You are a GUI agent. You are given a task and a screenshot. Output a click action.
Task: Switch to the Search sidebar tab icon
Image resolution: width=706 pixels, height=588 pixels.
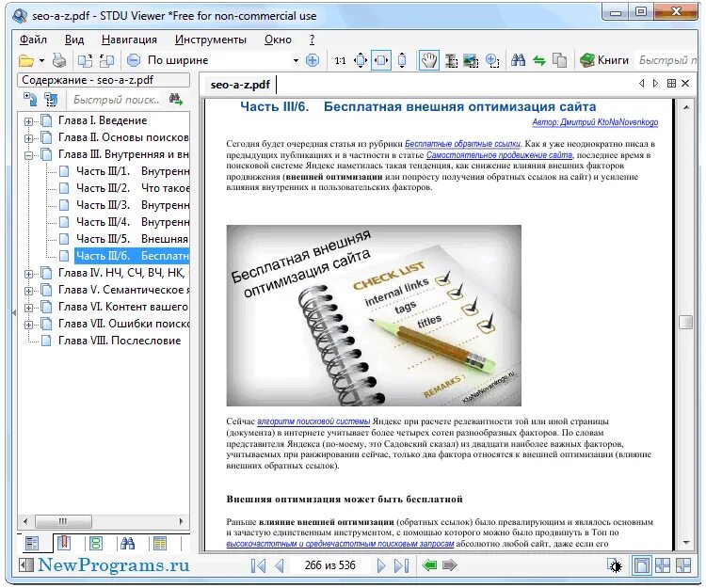coord(127,544)
